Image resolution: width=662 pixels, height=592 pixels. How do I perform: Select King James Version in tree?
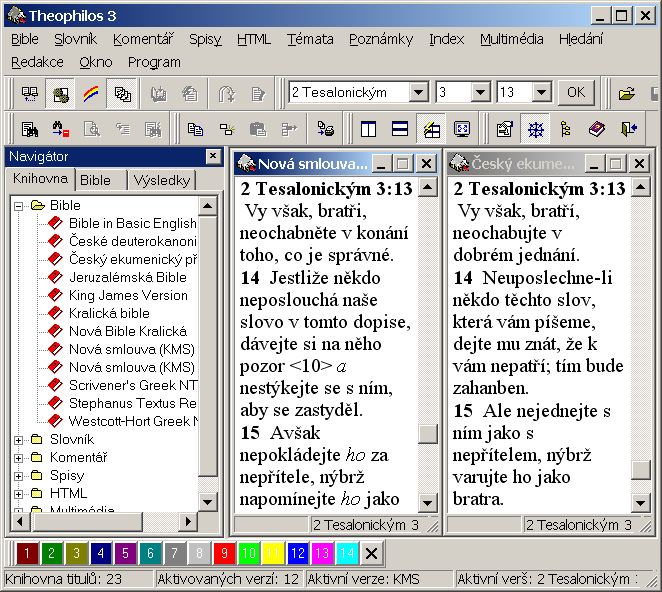pos(128,295)
